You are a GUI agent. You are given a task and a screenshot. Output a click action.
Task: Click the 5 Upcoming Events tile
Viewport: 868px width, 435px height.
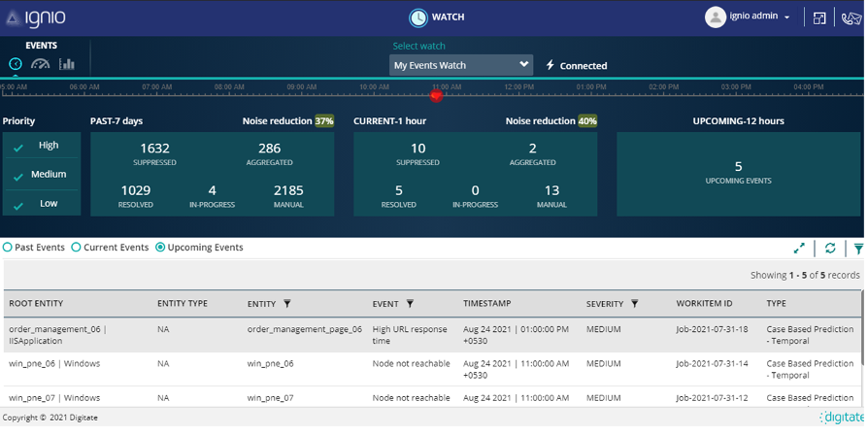pyautogui.click(x=738, y=173)
